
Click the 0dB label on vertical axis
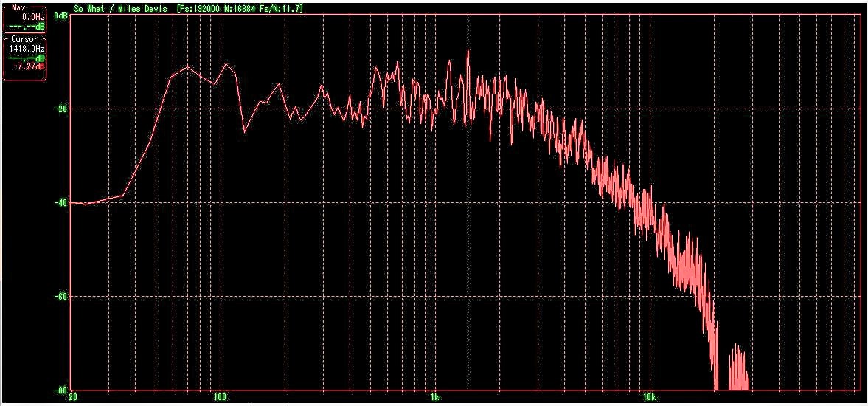point(61,15)
